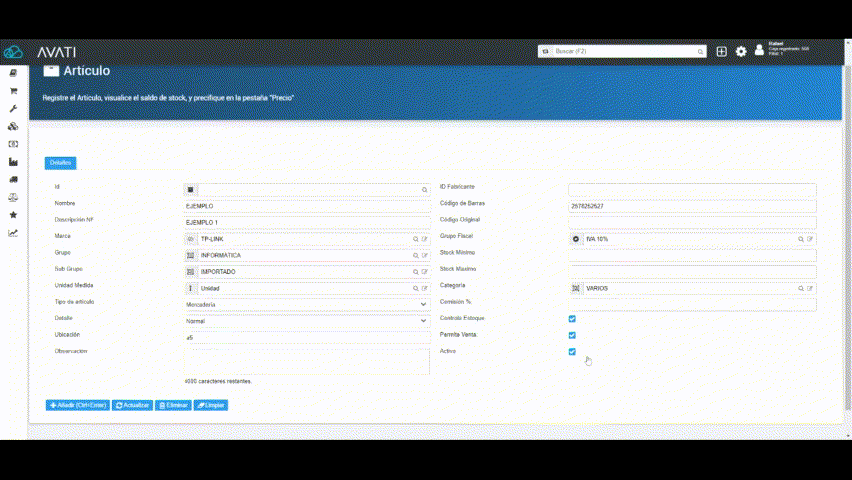The height and width of the screenshot is (480, 852).
Task: Open the shopping cart sidebar menu
Action: [x=13, y=91]
